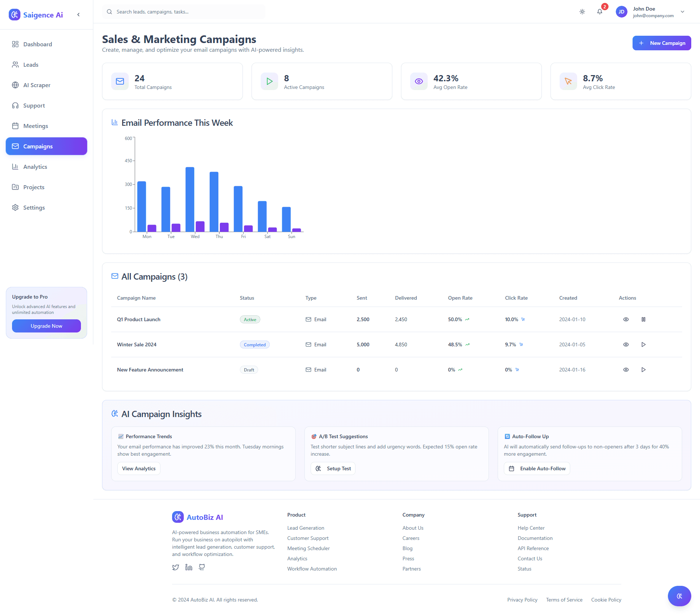This screenshot has height=615, width=700.
Task: Open the Lead Generation footer link
Action: pyautogui.click(x=306, y=528)
